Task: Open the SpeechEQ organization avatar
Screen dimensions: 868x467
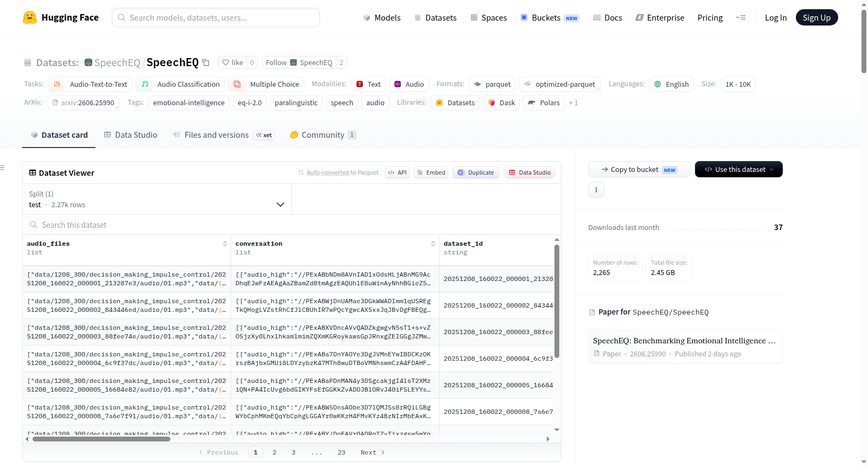Action: pyautogui.click(x=88, y=62)
